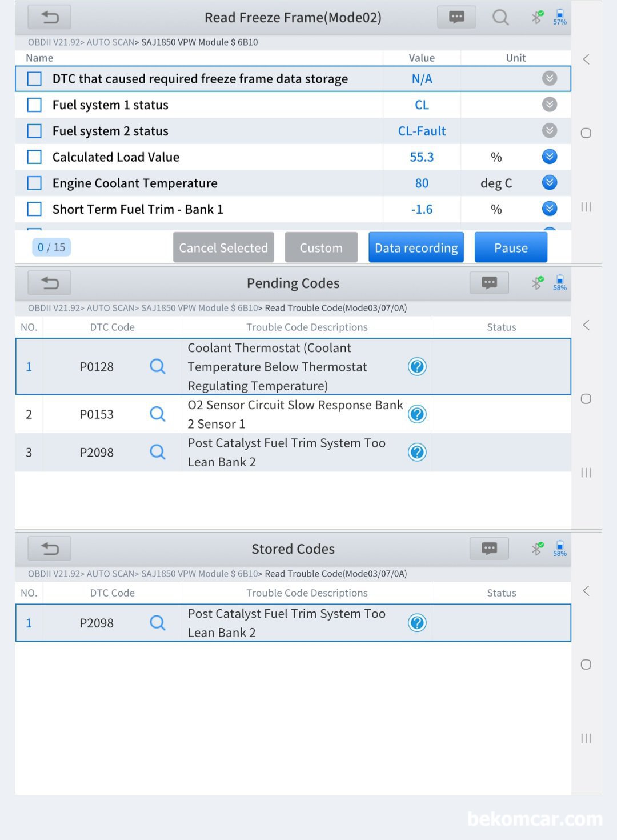
Task: Search pending P2098 code with magnifier icon
Action: (x=158, y=453)
